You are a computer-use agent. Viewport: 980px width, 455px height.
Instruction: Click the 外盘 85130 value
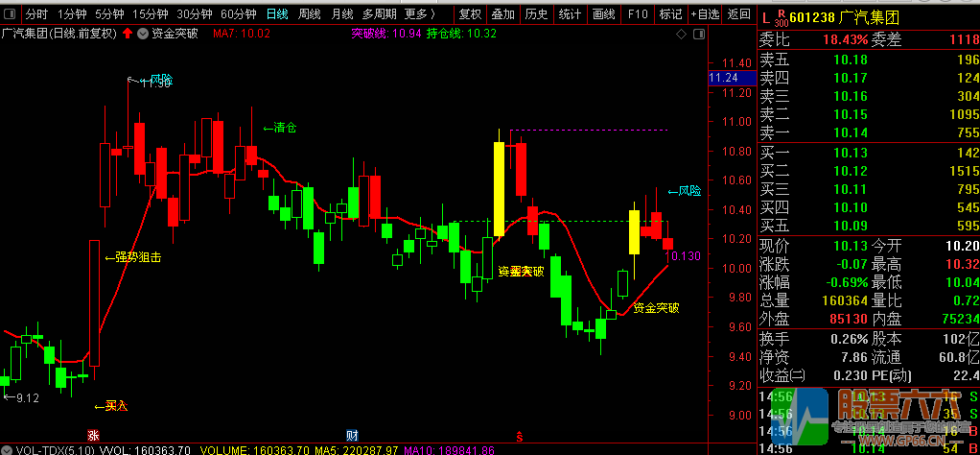click(849, 320)
